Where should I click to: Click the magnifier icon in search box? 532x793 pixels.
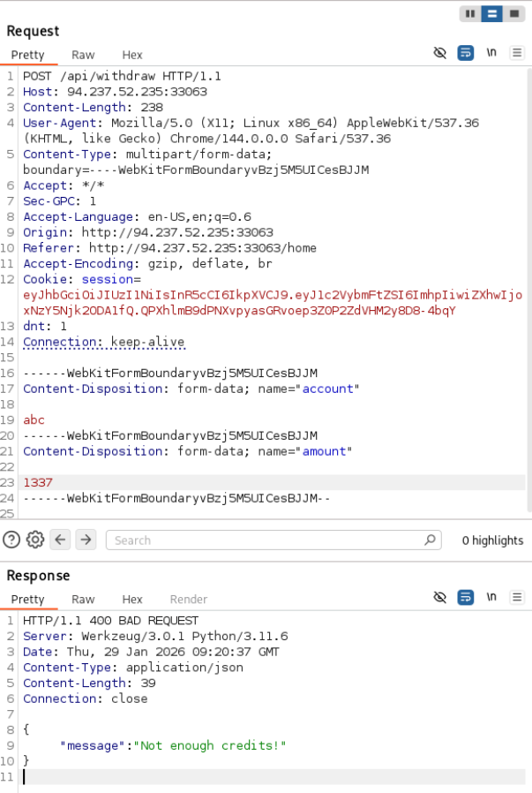[430, 540]
